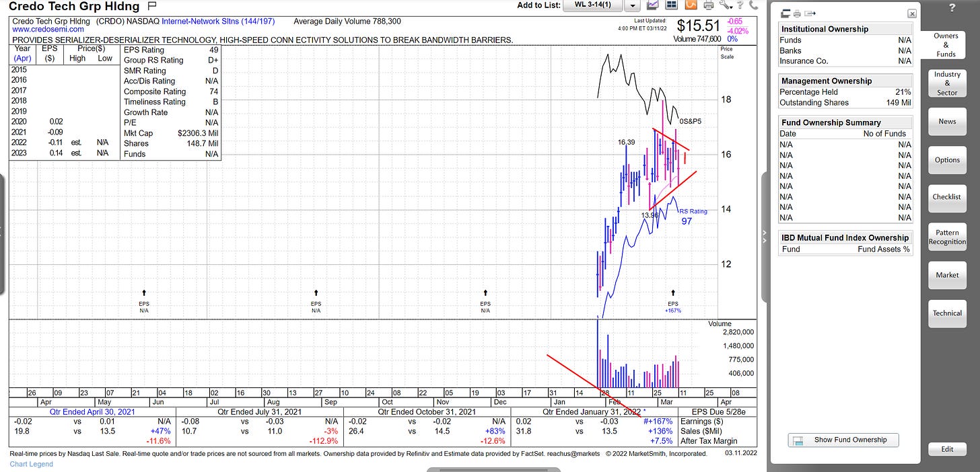Click the printer icon in top toolbar
The width and height of the screenshot is (980, 472).
click(709, 5)
